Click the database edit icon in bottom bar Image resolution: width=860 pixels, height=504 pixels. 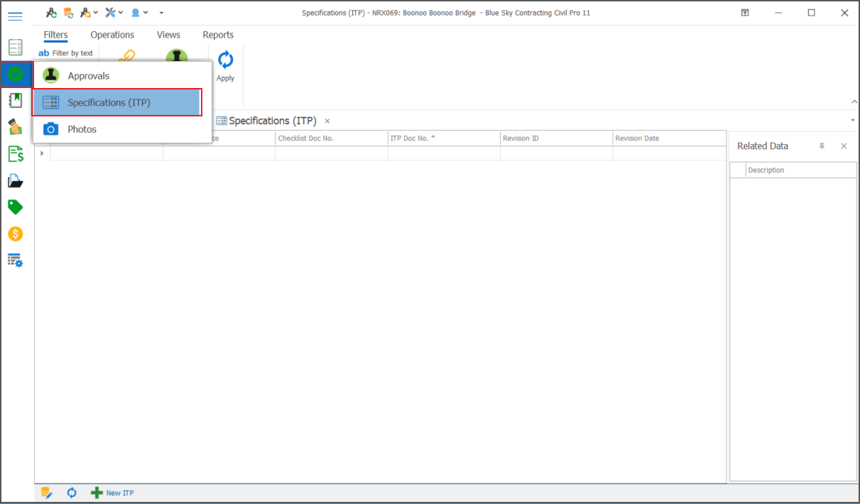[47, 493]
